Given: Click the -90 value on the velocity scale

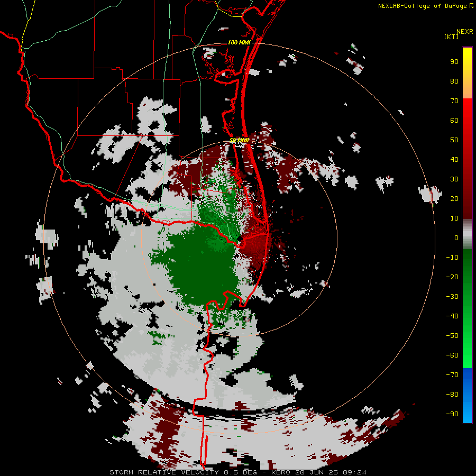Looking at the screenshot, I should 452,414.
